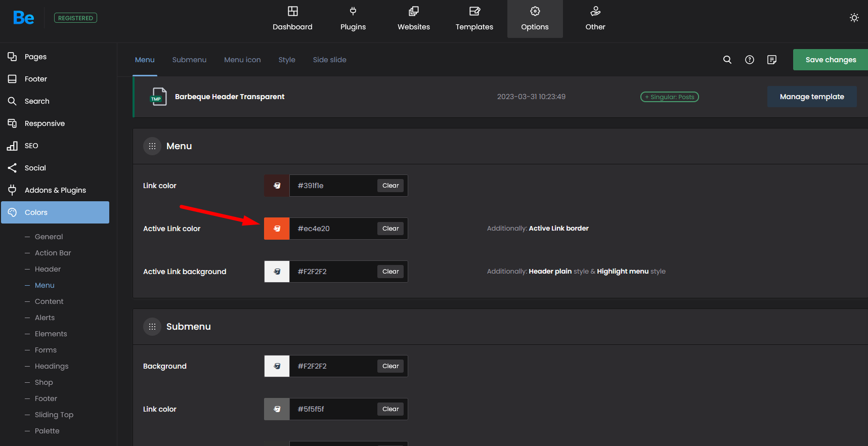The height and width of the screenshot is (446, 868).
Task: Open the Websites section
Action: pos(414,19)
